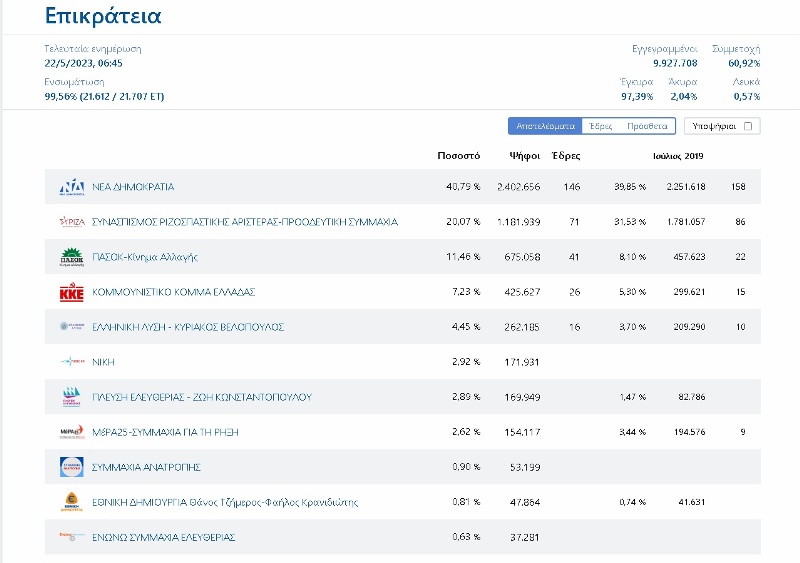Click the last update date 22/5/2023, 06:45

coord(83,63)
